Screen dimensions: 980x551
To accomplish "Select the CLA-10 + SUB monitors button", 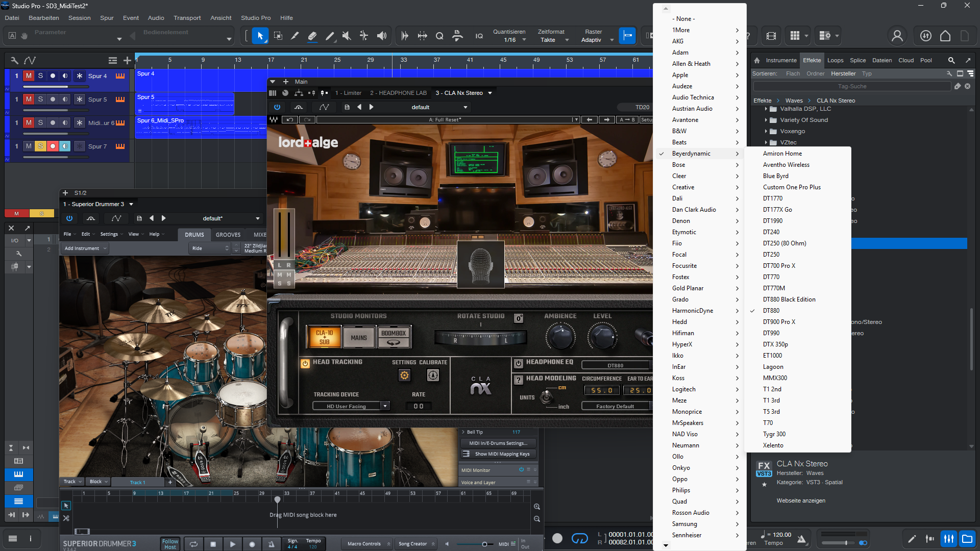I will [x=324, y=337].
